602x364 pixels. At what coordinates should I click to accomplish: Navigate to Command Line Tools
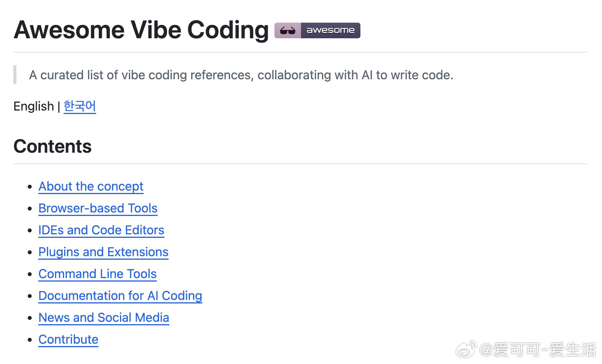97,274
